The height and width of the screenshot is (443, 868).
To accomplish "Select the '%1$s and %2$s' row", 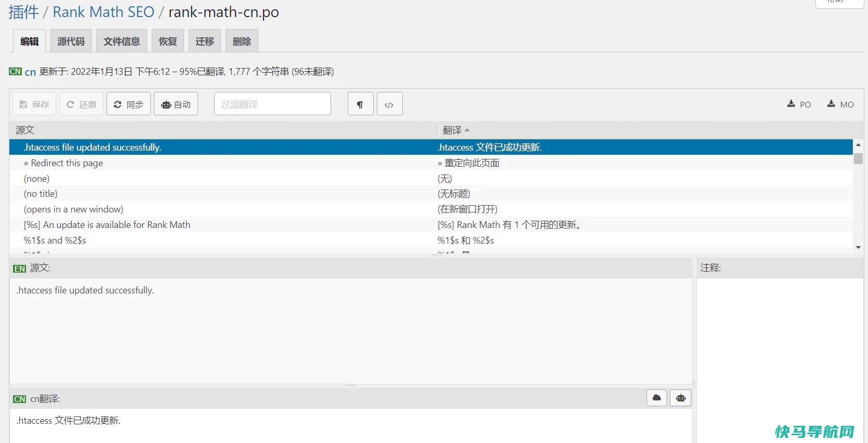I will tap(431, 240).
